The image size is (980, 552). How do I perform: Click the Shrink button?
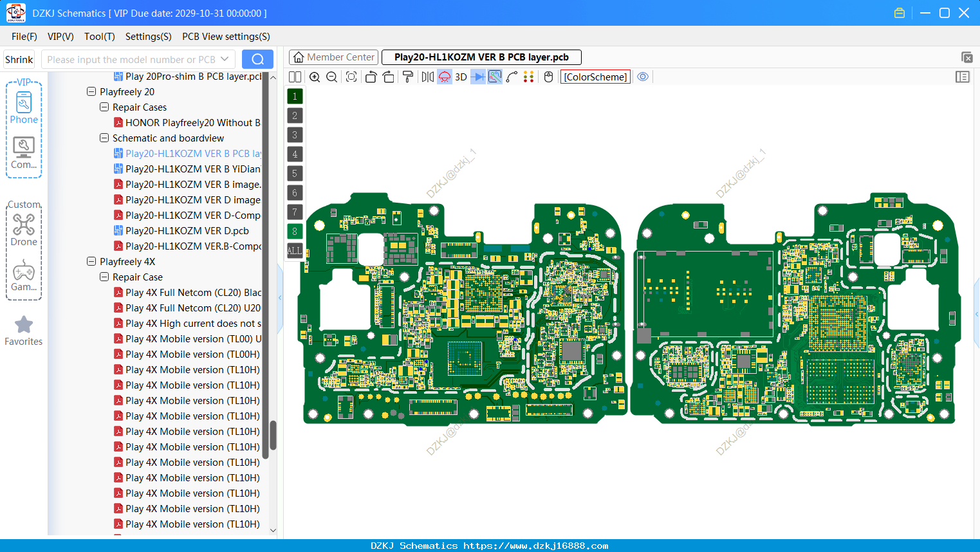[19, 59]
